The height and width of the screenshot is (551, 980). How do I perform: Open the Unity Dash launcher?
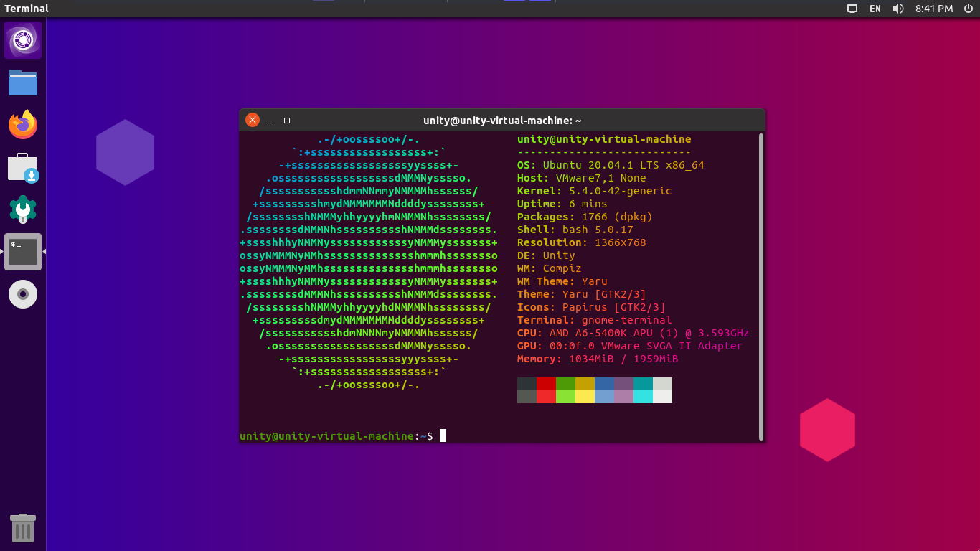click(x=23, y=40)
